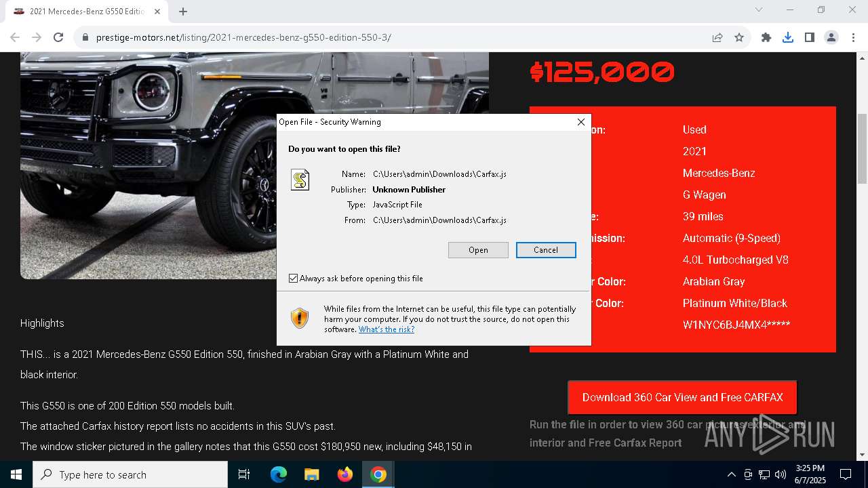Launch Firefox from the taskbar
This screenshot has height=488, width=868.
click(345, 474)
